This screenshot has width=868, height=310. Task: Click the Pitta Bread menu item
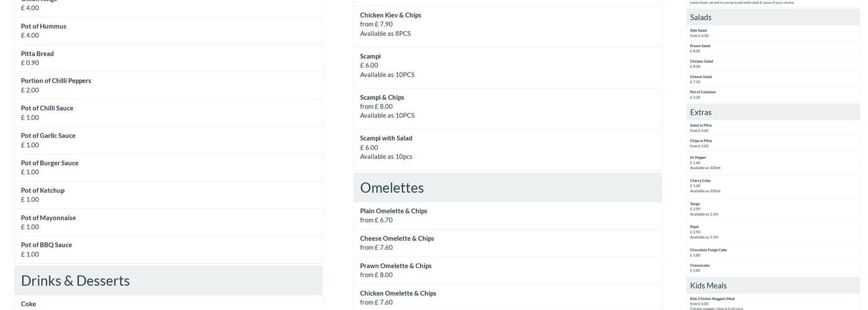[x=37, y=53]
